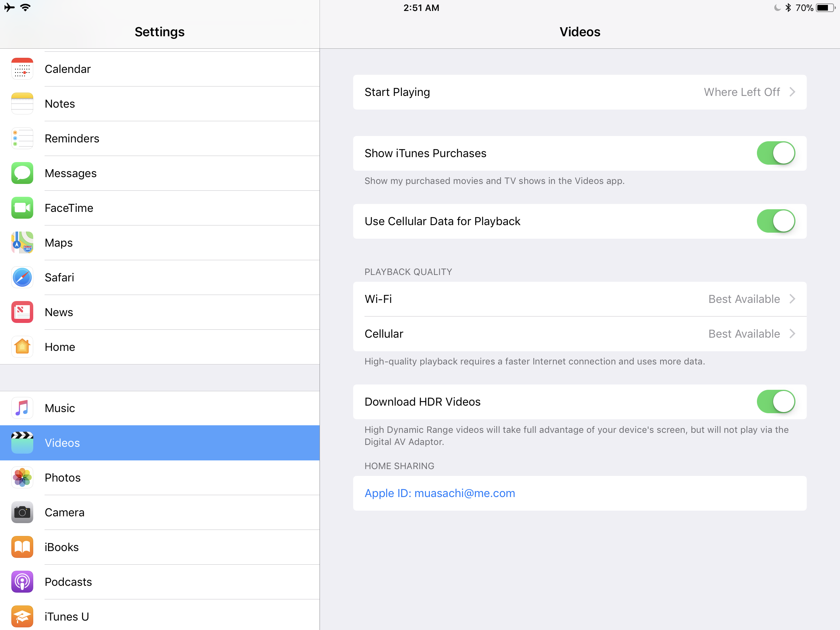Screen dimensions: 840x630
Task: Tap the Videos clapperboard icon
Action: coord(22,443)
